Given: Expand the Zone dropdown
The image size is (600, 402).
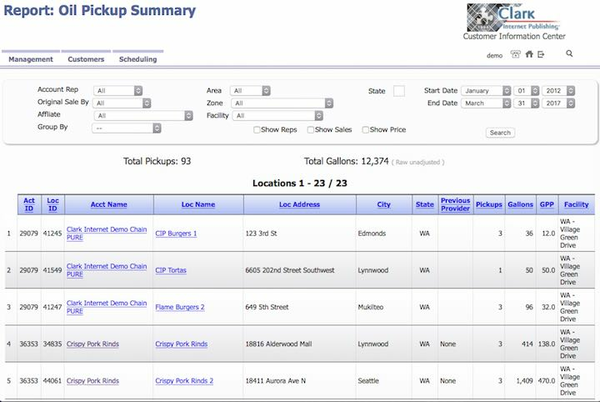Looking at the screenshot, I should click(282, 103).
